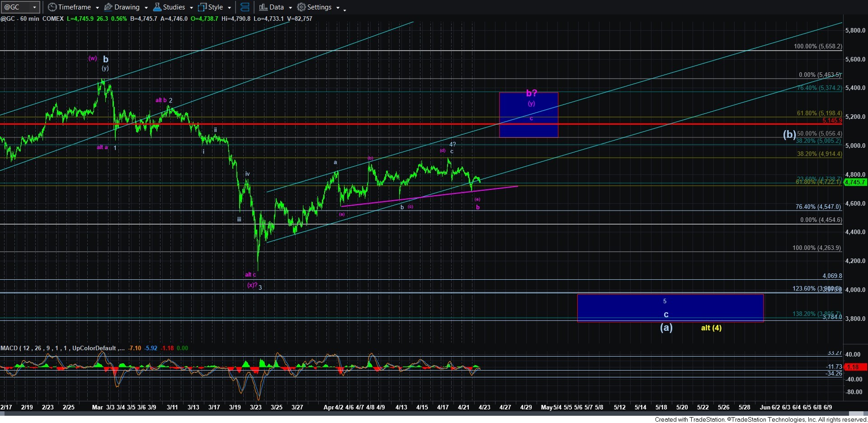Type in the @GC symbol field
The width and height of the screenshot is (868, 423).
16,7
